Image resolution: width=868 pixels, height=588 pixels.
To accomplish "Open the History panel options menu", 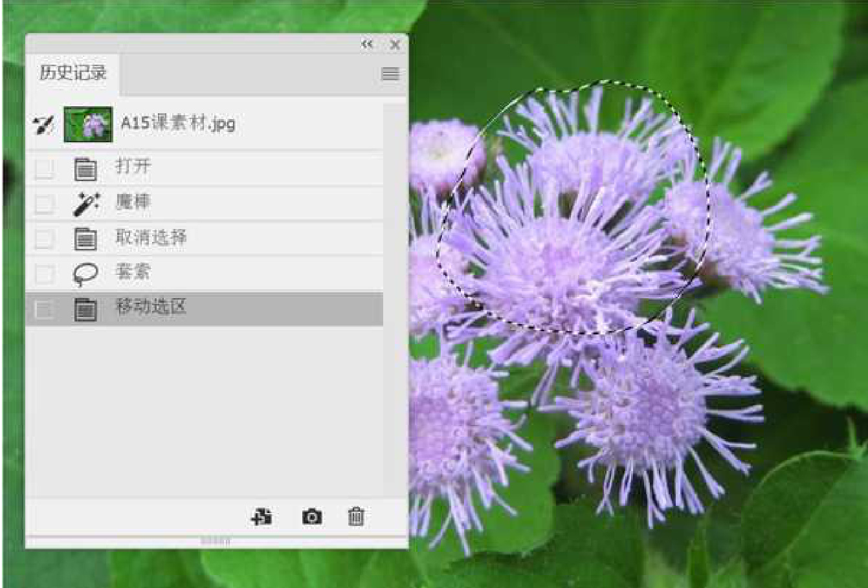I will pos(390,74).
